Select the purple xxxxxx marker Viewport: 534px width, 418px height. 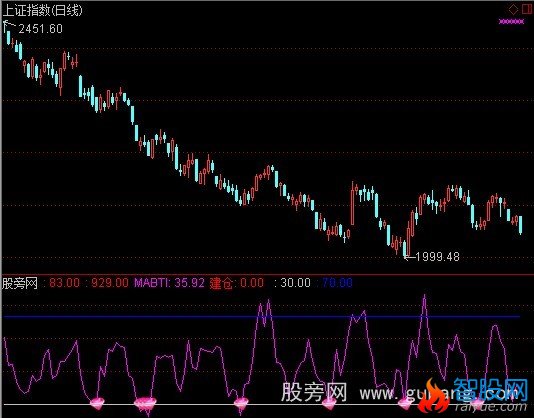tap(512, 22)
